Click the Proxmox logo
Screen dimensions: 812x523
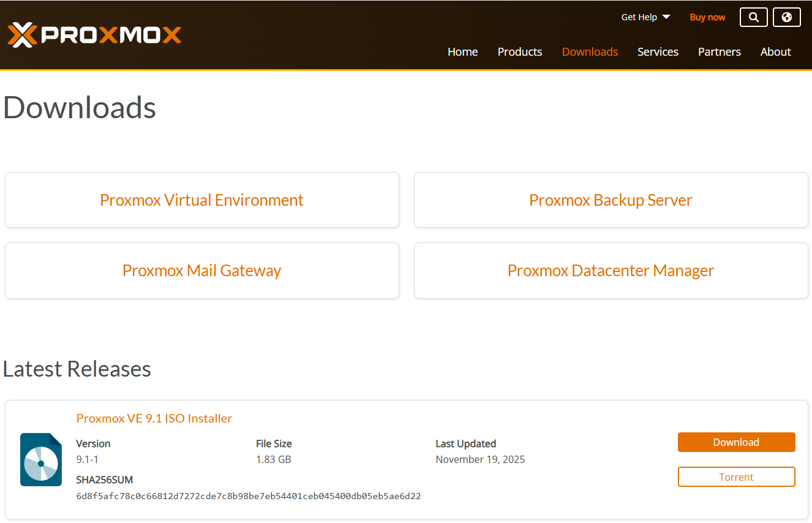(94, 35)
